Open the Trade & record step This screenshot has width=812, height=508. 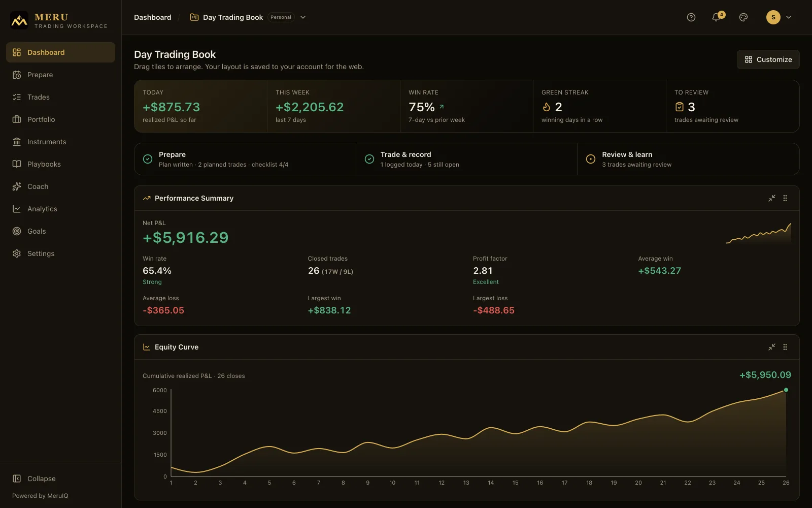[x=466, y=159]
